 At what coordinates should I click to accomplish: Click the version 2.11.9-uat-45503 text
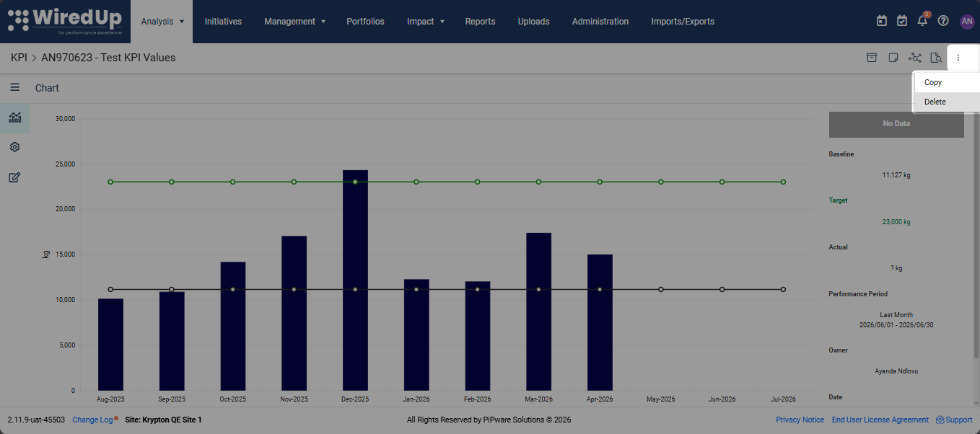(x=36, y=420)
